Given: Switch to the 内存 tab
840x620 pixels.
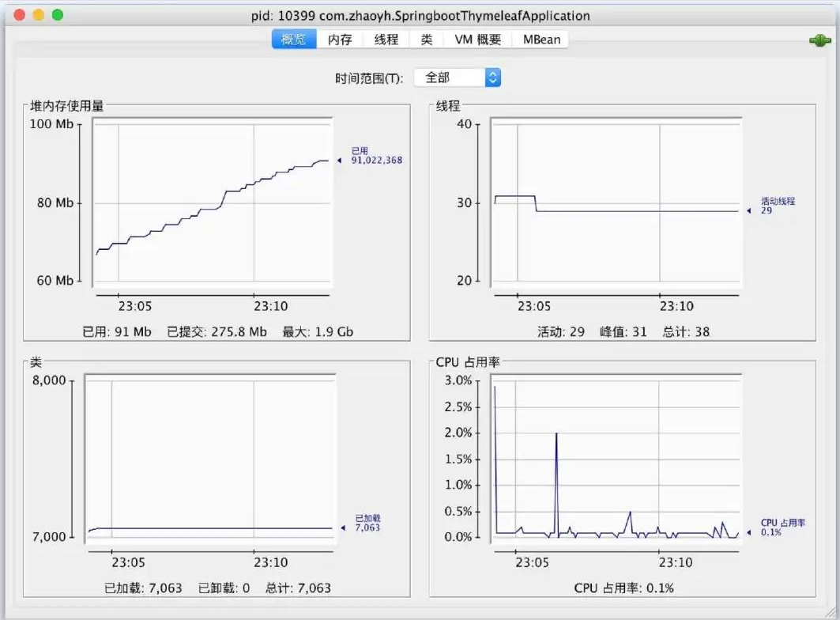Looking at the screenshot, I should click(340, 40).
